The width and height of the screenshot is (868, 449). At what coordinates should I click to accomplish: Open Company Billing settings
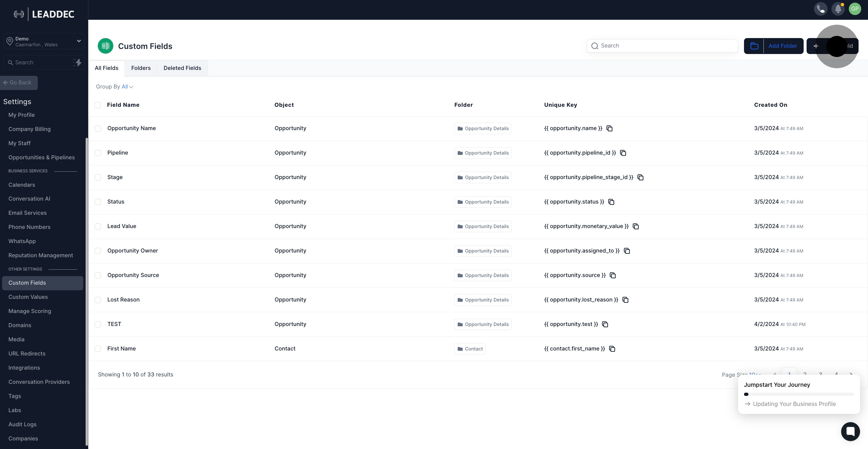coord(29,129)
